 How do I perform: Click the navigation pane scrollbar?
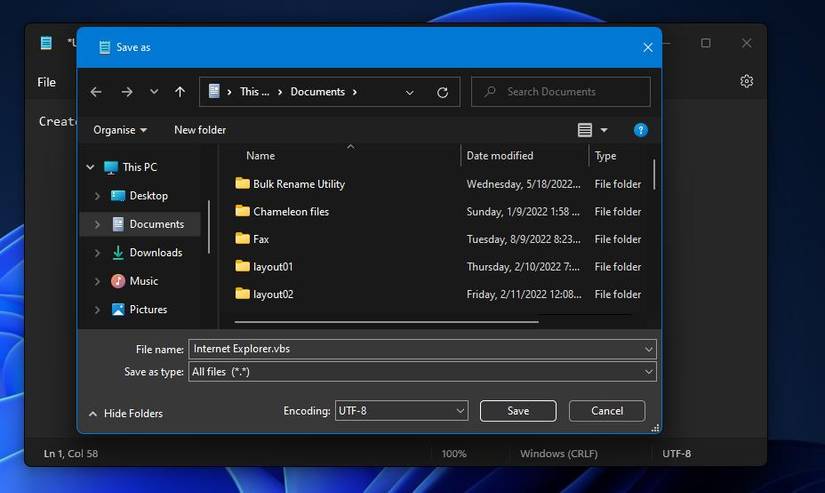[x=209, y=227]
